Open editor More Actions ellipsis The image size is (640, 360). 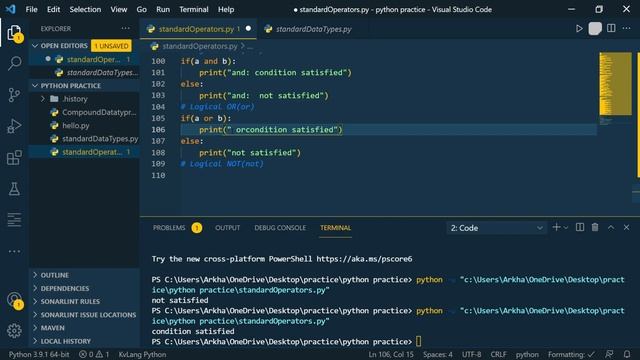click(627, 29)
